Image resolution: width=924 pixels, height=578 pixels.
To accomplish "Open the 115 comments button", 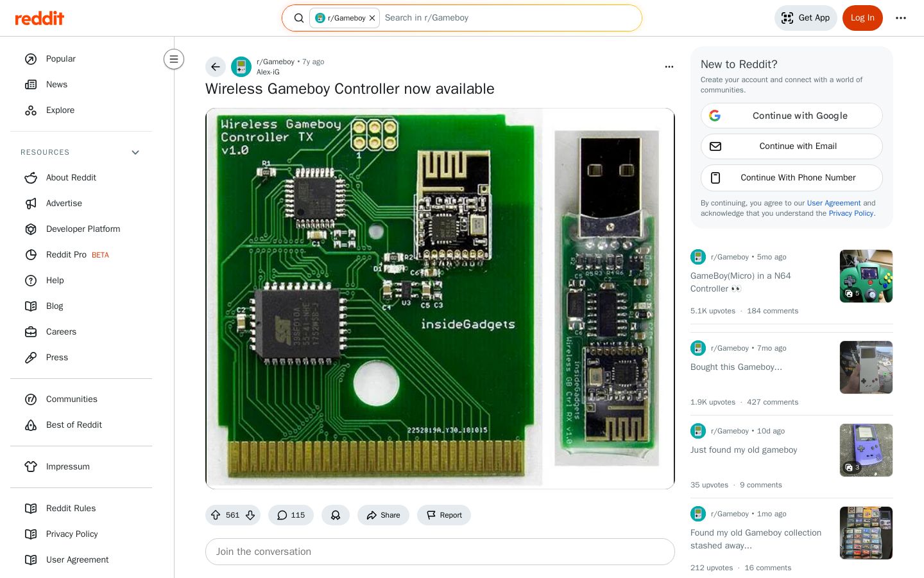I will tap(291, 515).
